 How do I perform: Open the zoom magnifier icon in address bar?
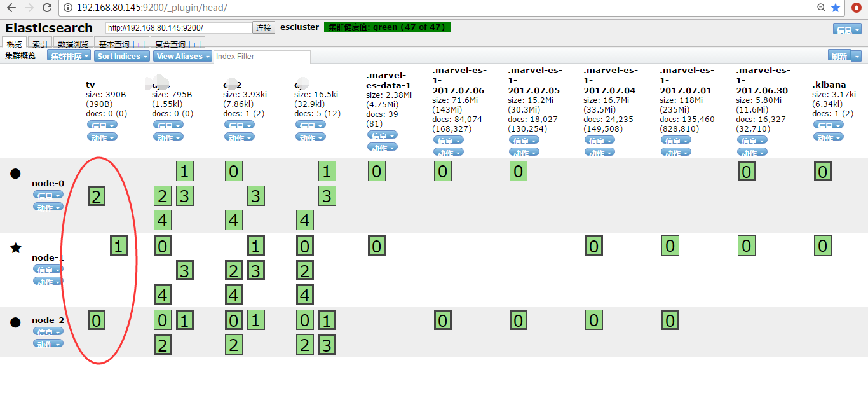click(x=822, y=8)
